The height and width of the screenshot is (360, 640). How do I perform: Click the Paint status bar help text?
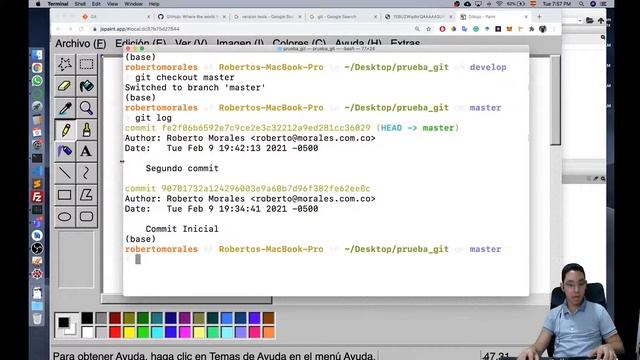click(x=214, y=356)
